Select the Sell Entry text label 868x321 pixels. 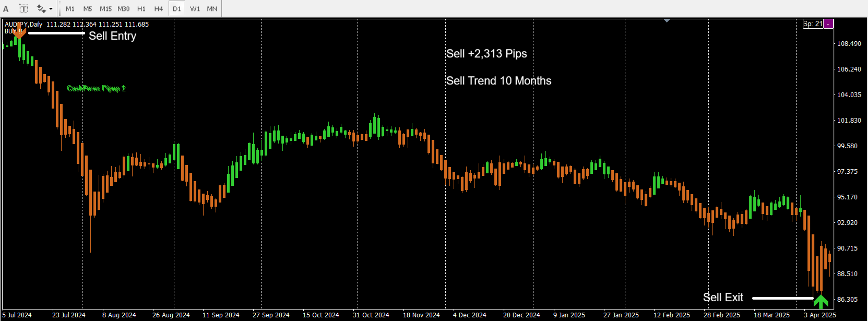click(112, 36)
